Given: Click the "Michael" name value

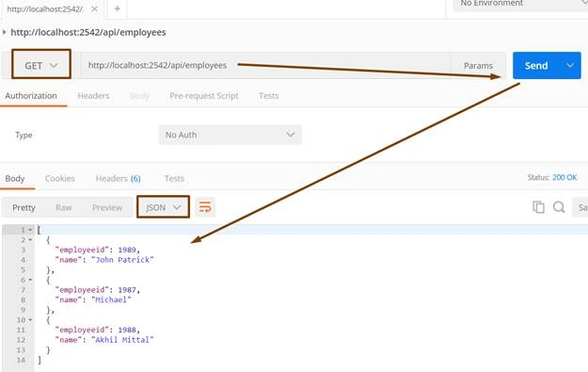Looking at the screenshot, I should [111, 299].
